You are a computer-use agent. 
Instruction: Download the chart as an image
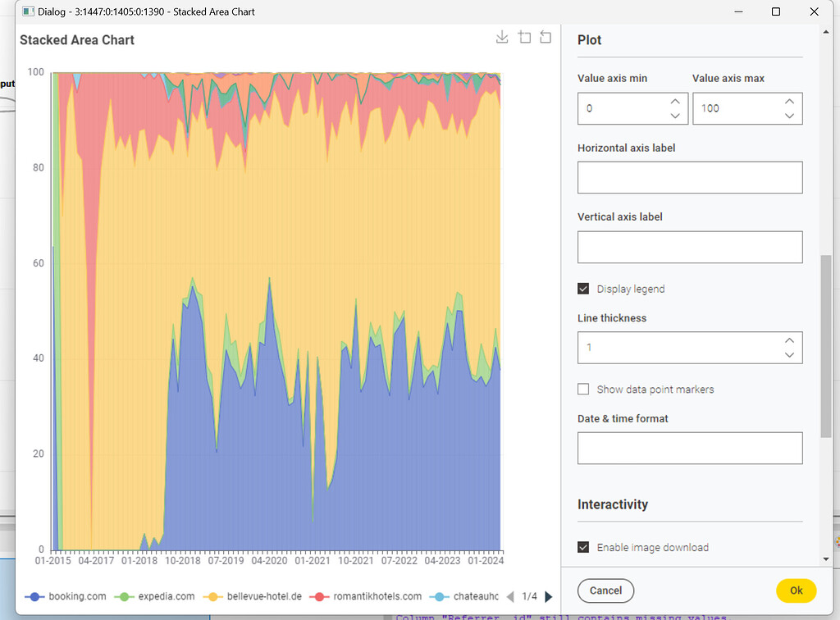(x=502, y=38)
